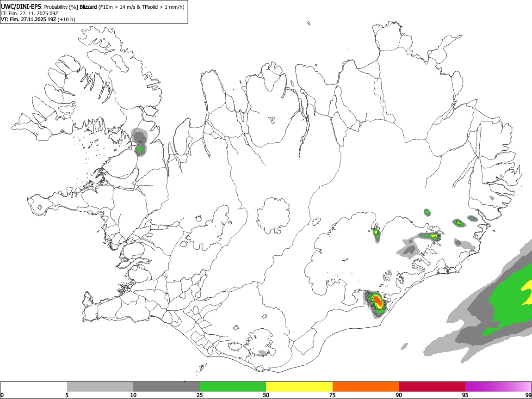Click the 'UWC/DINI-EPS' title text
The image size is (532, 399).
coord(21,7)
